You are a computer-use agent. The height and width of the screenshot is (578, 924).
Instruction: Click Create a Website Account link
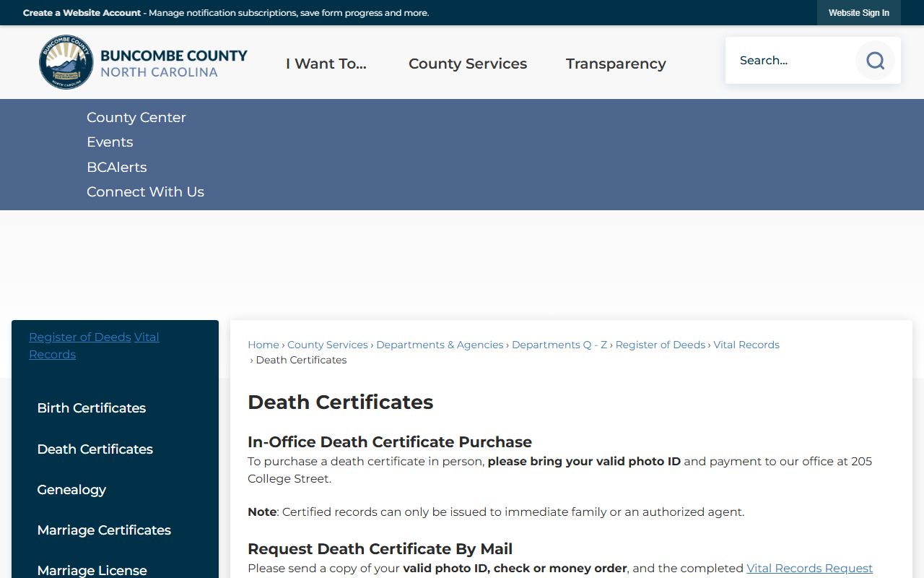[82, 13]
